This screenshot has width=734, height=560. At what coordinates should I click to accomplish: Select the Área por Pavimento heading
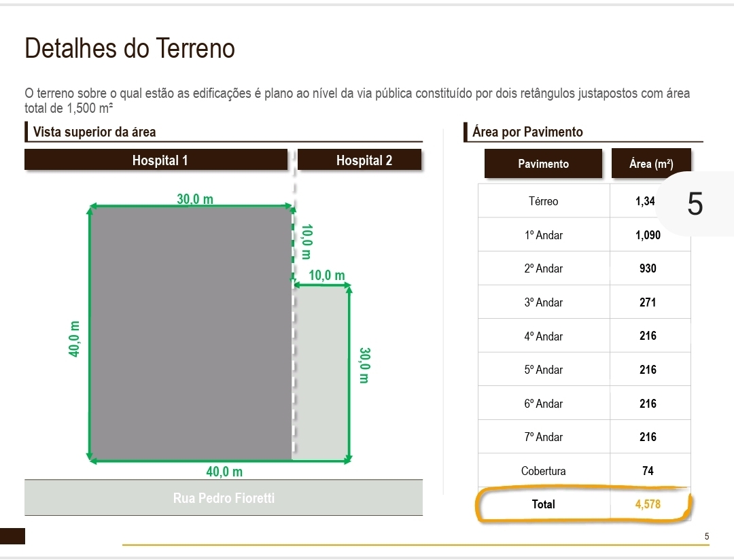(x=527, y=132)
